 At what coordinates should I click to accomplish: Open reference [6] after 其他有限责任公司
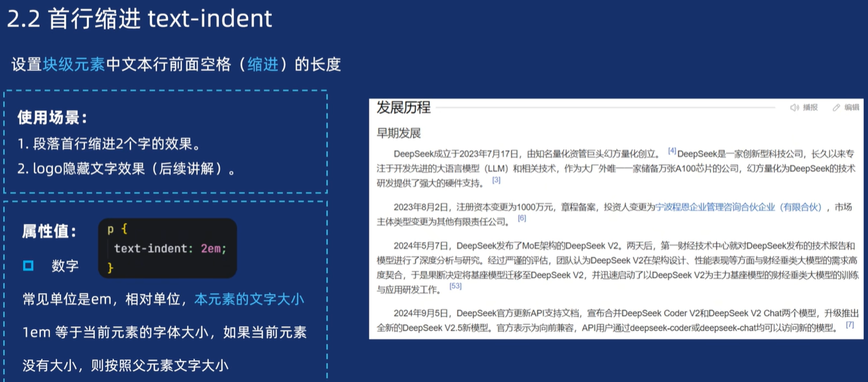point(522,218)
